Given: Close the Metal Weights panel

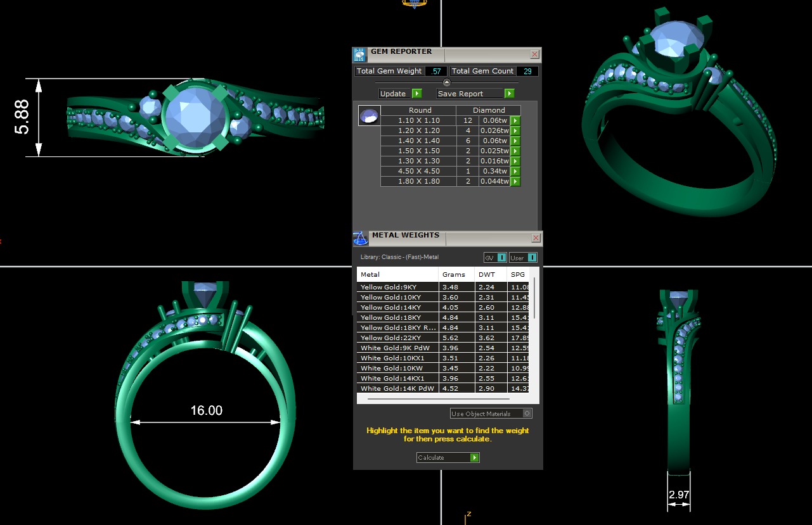Looking at the screenshot, I should pos(536,238).
